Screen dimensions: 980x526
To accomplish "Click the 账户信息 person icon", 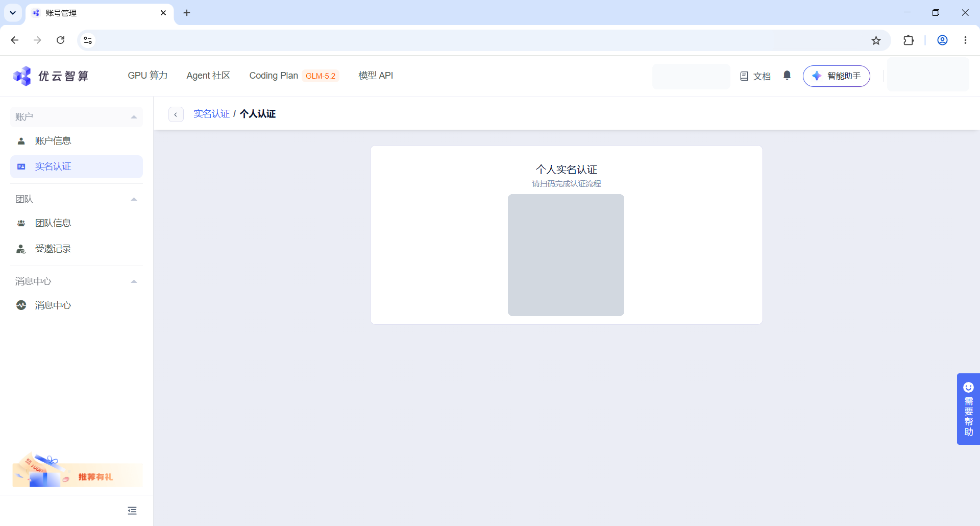I will coord(21,141).
